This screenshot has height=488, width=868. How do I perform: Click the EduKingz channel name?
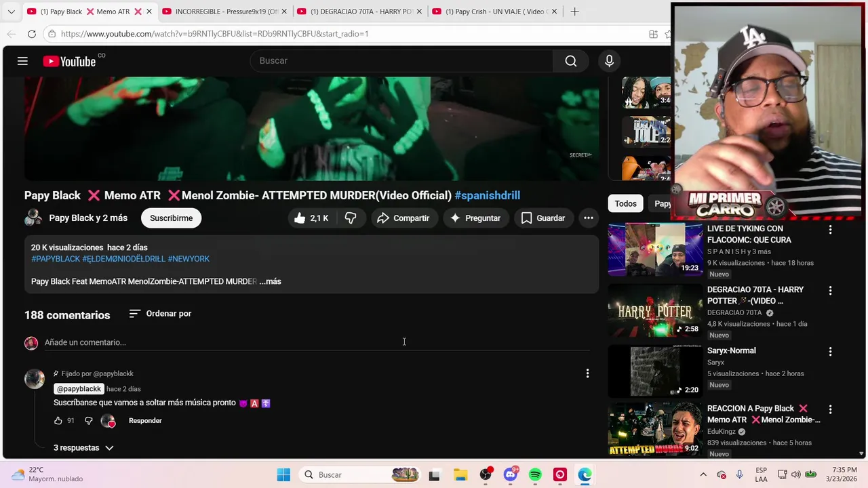(722, 432)
